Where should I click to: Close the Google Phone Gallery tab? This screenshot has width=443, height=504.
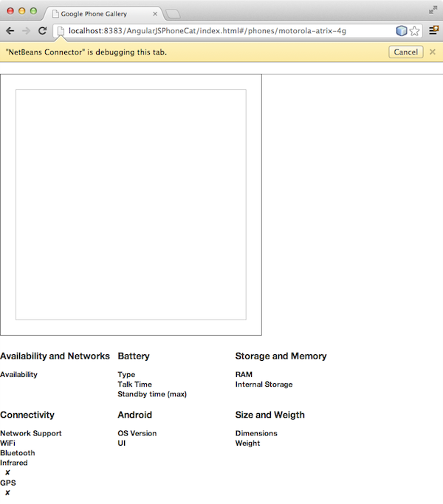(155, 13)
